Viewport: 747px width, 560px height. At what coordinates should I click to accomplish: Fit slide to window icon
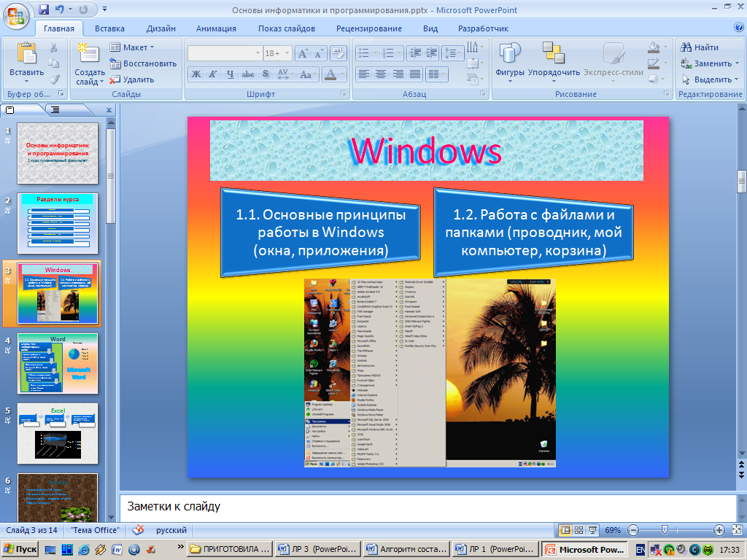(737, 530)
